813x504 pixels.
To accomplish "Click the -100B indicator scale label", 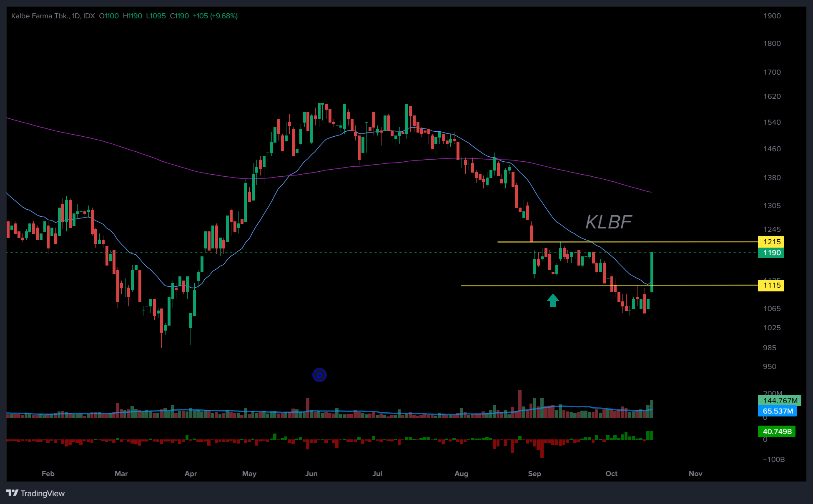I will click(x=774, y=459).
